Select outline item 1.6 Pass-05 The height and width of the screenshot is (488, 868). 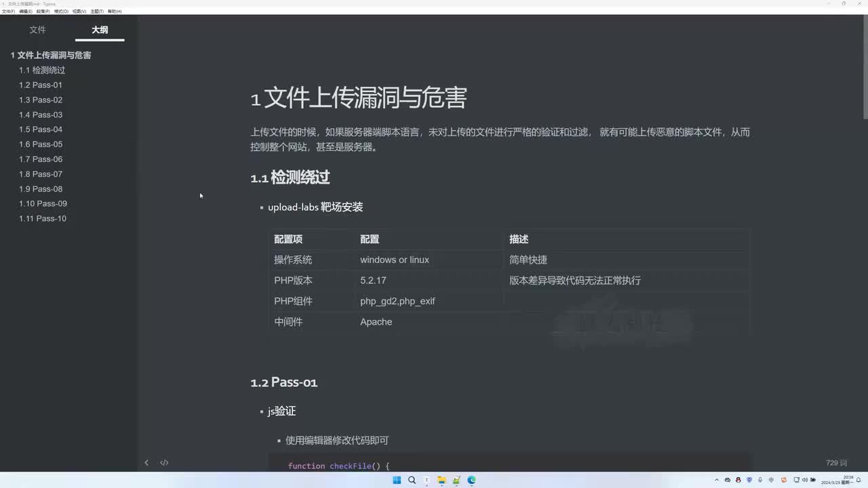pyautogui.click(x=41, y=144)
